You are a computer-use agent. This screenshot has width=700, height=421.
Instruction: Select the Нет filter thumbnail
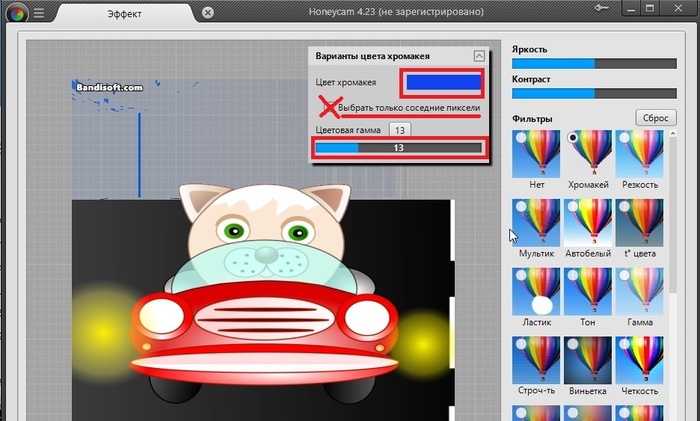536,154
